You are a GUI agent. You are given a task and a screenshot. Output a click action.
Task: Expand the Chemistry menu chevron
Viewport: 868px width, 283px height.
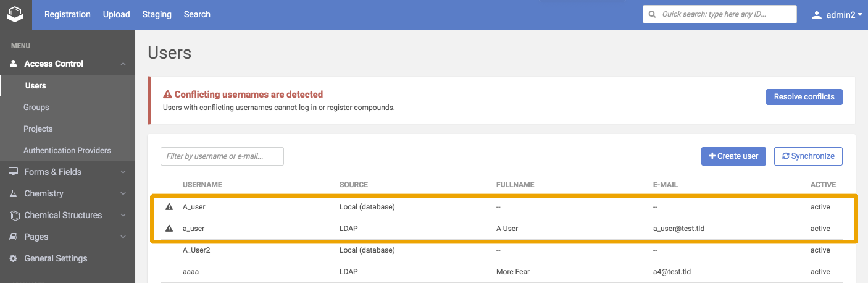(123, 193)
